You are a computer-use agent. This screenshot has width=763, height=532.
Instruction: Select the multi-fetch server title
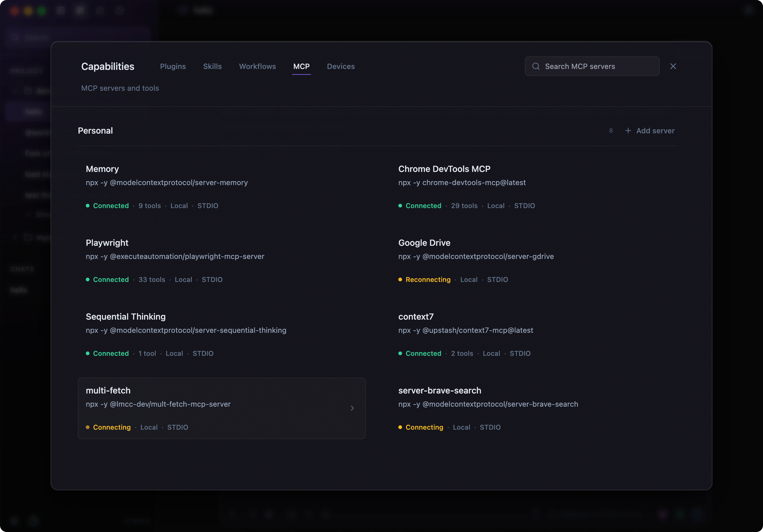coord(108,390)
